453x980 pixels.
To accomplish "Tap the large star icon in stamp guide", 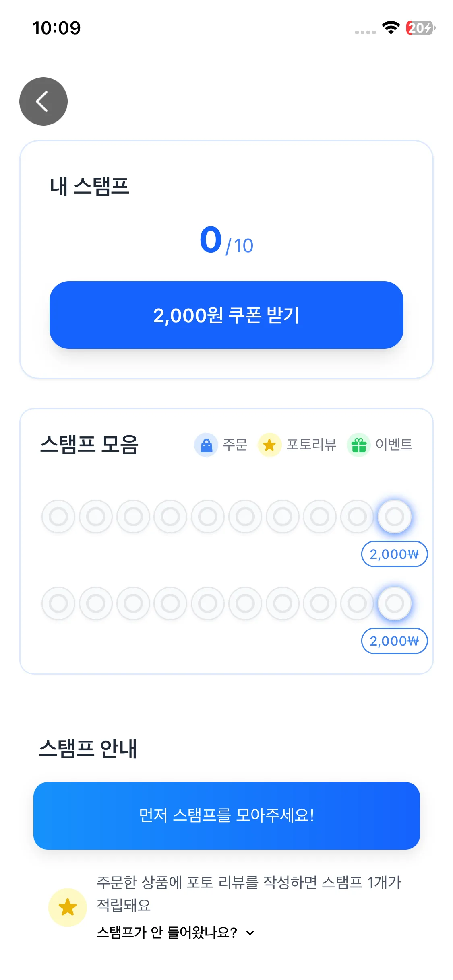I will 68,907.
